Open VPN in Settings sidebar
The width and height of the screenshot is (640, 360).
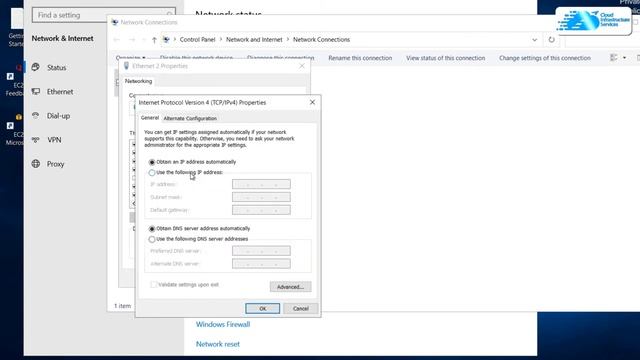(x=54, y=140)
